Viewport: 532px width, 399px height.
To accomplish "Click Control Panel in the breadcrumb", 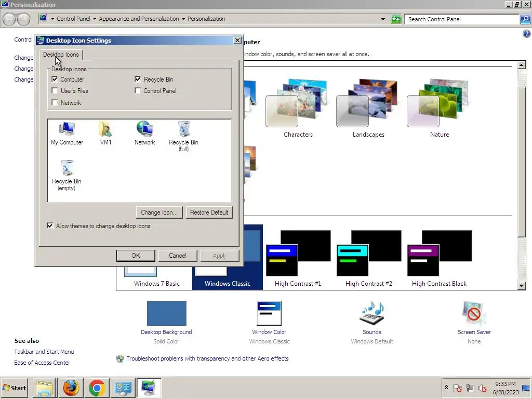I will click(73, 19).
